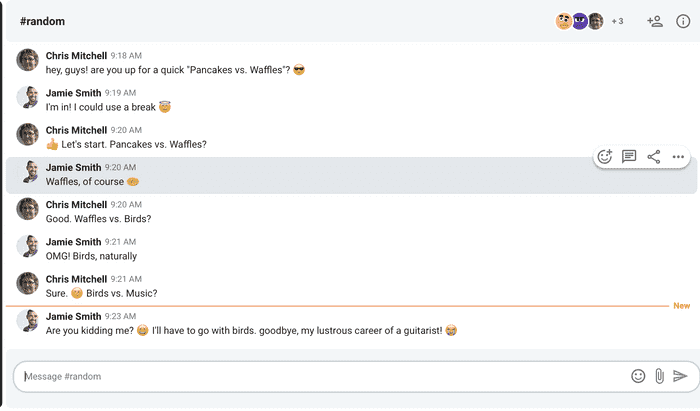Click the add member icon in header
This screenshot has width=700, height=411.
(x=655, y=21)
